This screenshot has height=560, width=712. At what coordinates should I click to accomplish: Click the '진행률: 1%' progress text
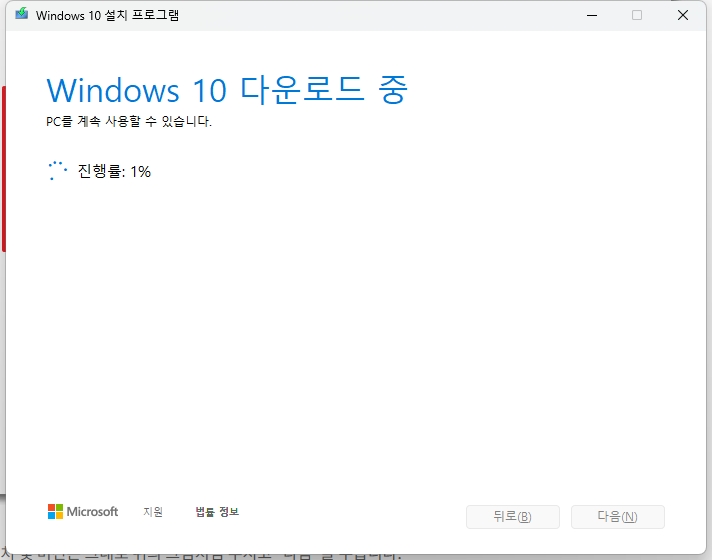click(x=114, y=171)
